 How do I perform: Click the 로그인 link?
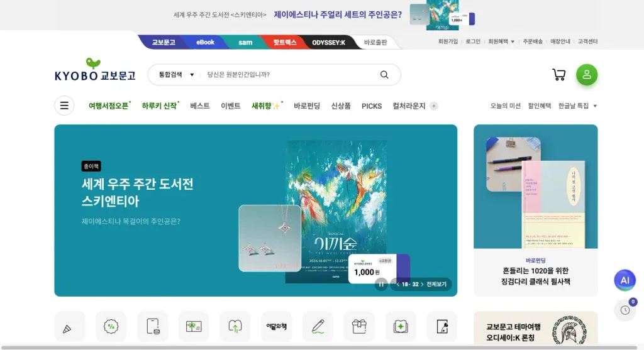pyautogui.click(x=473, y=41)
